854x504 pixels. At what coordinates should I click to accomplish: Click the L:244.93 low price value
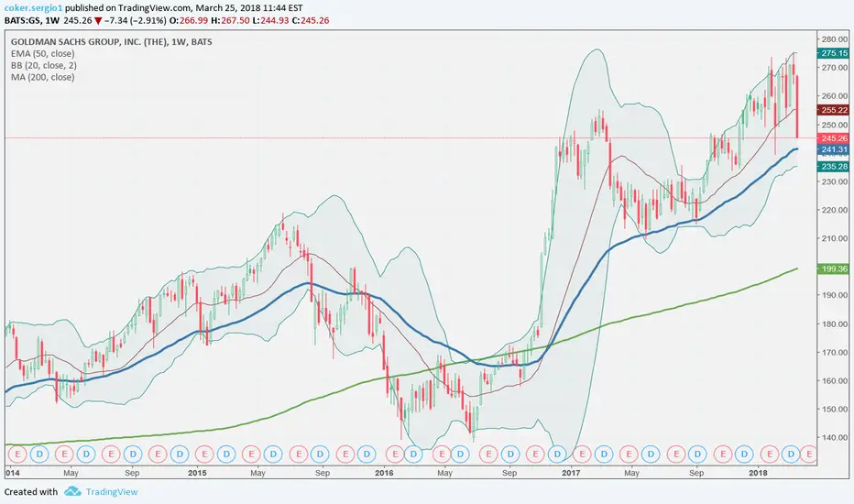coord(270,21)
